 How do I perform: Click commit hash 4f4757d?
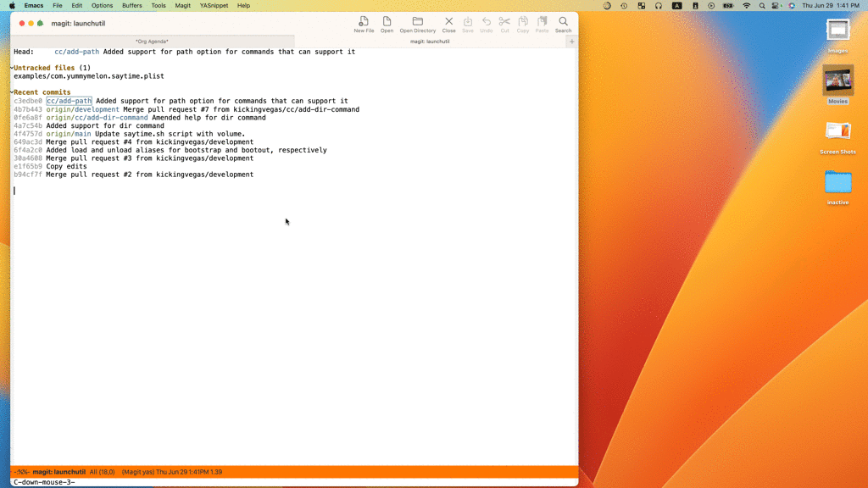(x=28, y=134)
